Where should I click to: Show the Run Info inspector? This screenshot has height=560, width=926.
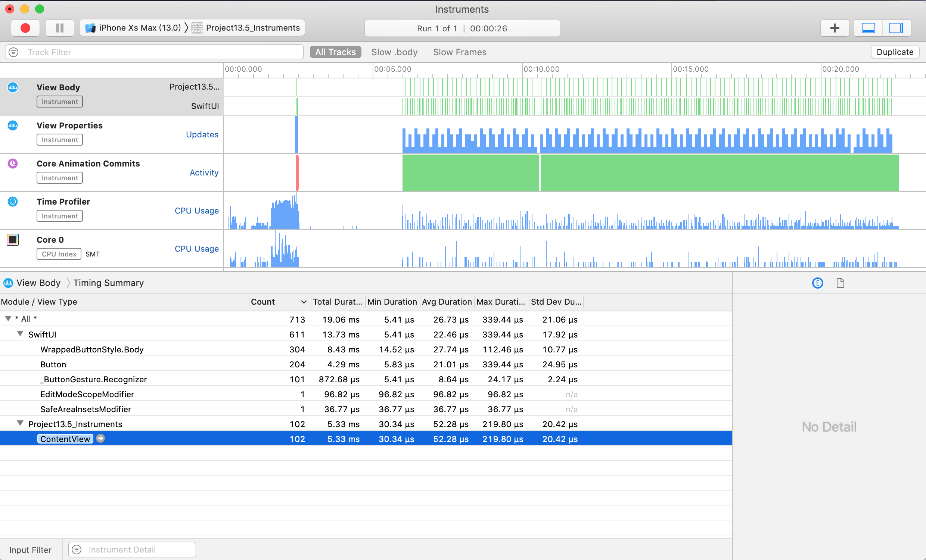840,283
